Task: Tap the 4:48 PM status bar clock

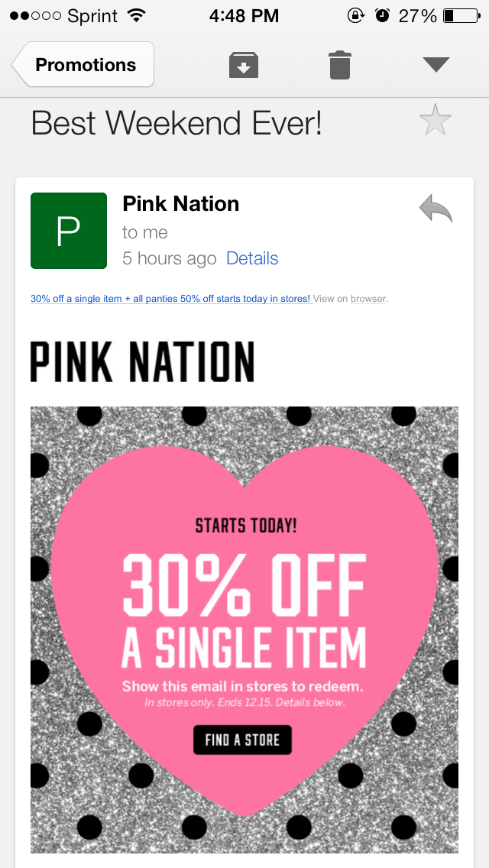Action: click(x=244, y=16)
